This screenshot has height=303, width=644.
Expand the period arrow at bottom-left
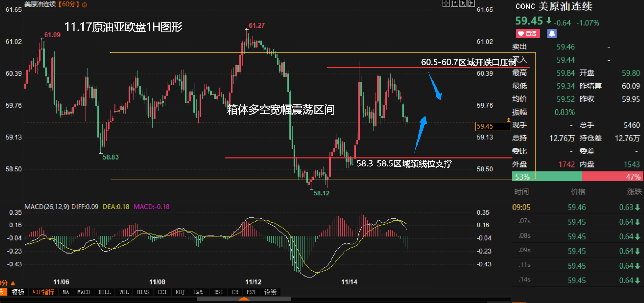pos(13,283)
